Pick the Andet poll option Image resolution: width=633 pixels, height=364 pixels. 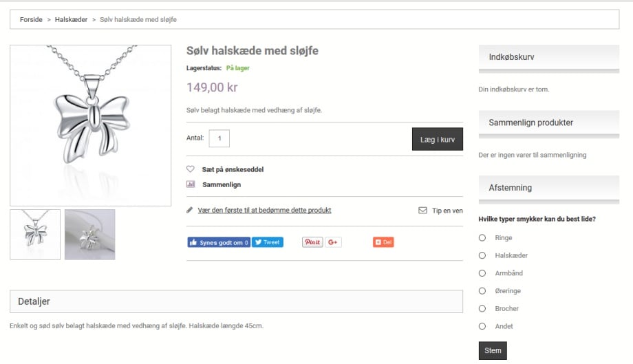pos(482,326)
